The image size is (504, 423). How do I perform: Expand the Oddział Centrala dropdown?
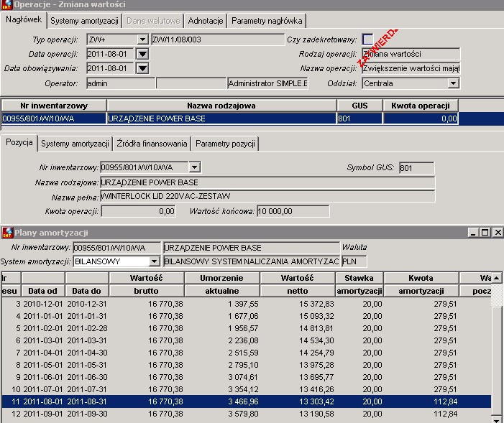coord(453,83)
